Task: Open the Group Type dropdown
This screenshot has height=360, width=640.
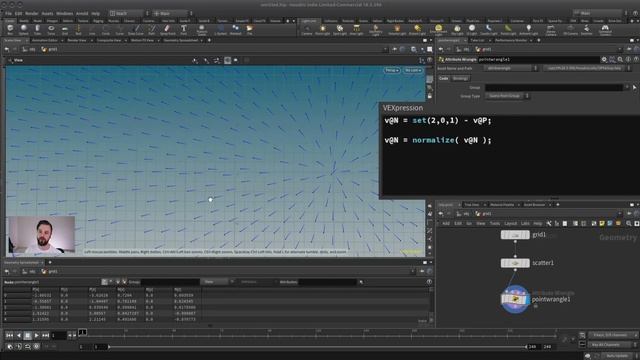Action: pos(507,96)
